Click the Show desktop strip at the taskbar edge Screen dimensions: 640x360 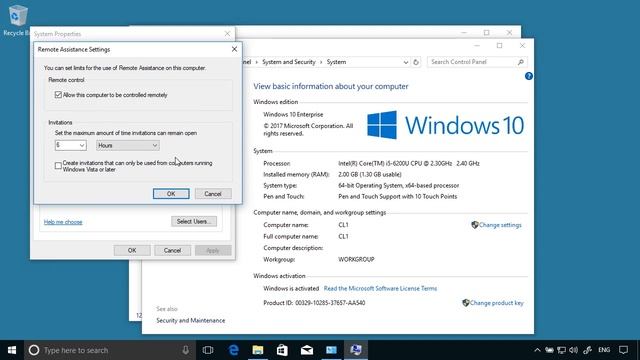[x=638, y=350]
